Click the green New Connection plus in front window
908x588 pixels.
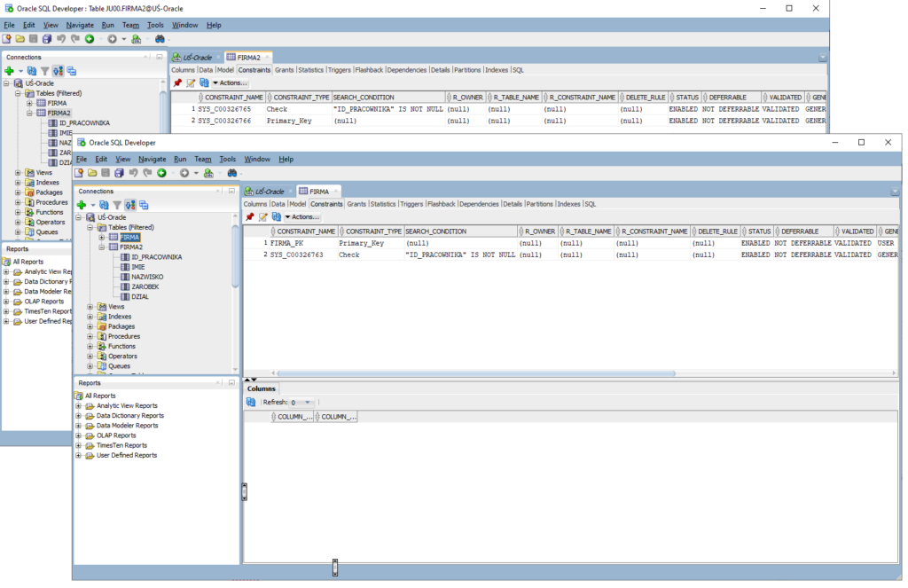click(x=81, y=205)
